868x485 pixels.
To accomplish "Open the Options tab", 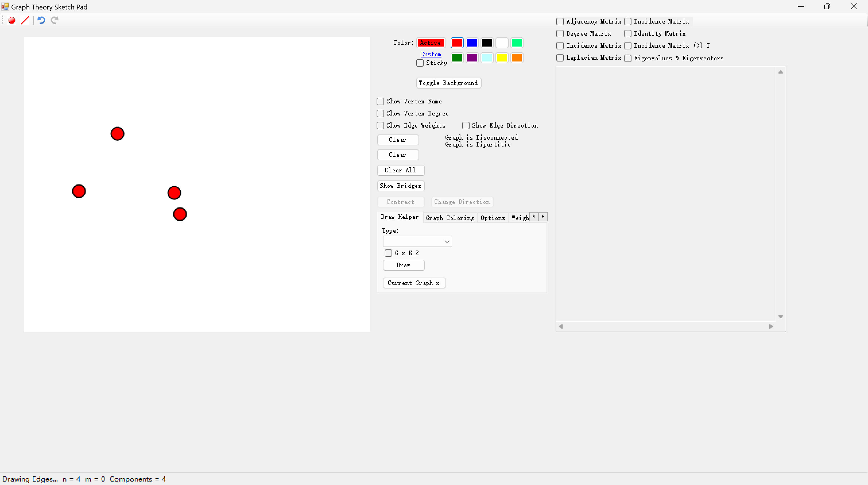I will pyautogui.click(x=492, y=218).
